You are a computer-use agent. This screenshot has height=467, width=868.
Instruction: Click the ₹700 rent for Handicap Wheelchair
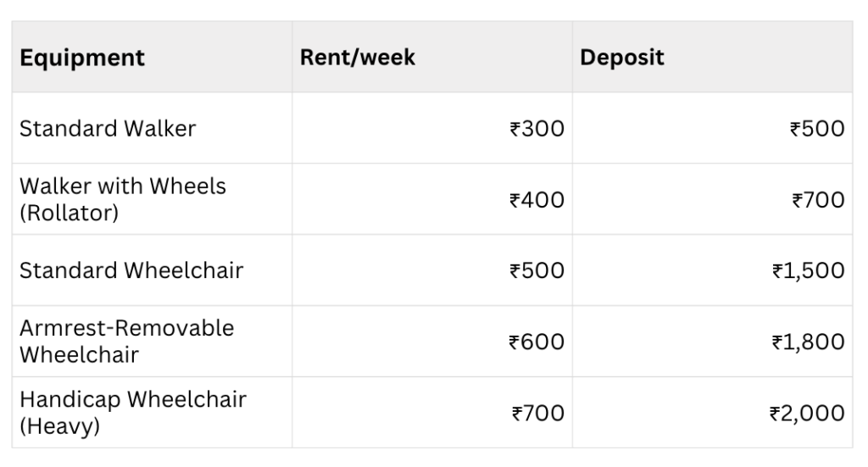point(537,413)
